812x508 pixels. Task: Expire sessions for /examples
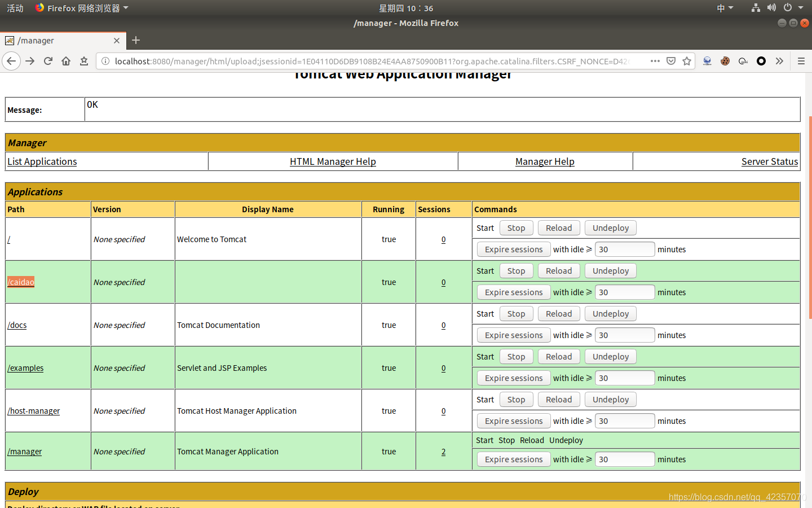tap(514, 378)
